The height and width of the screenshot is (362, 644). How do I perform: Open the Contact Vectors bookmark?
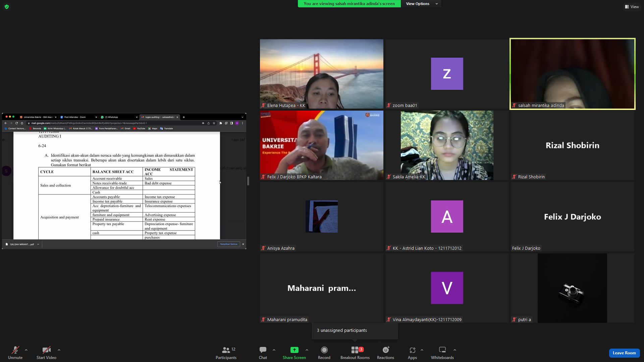click(x=15, y=128)
